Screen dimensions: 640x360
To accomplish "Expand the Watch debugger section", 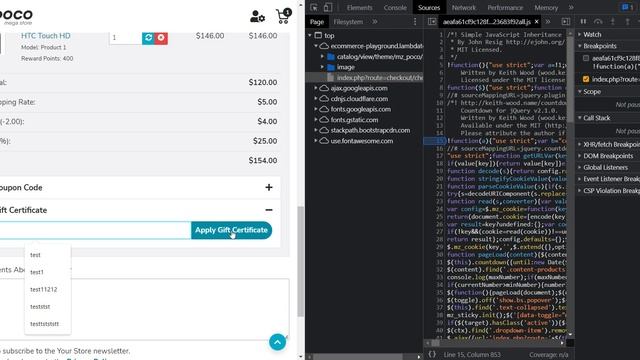I will pos(580,34).
